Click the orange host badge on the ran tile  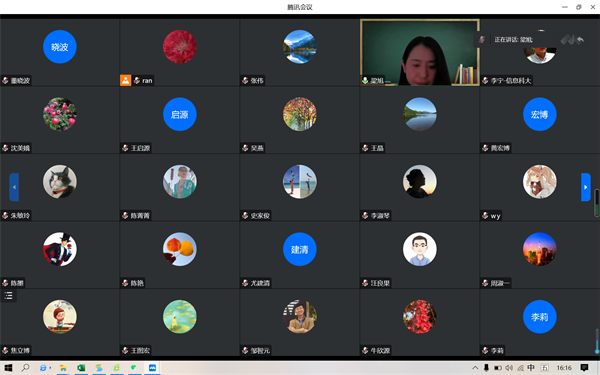click(126, 80)
